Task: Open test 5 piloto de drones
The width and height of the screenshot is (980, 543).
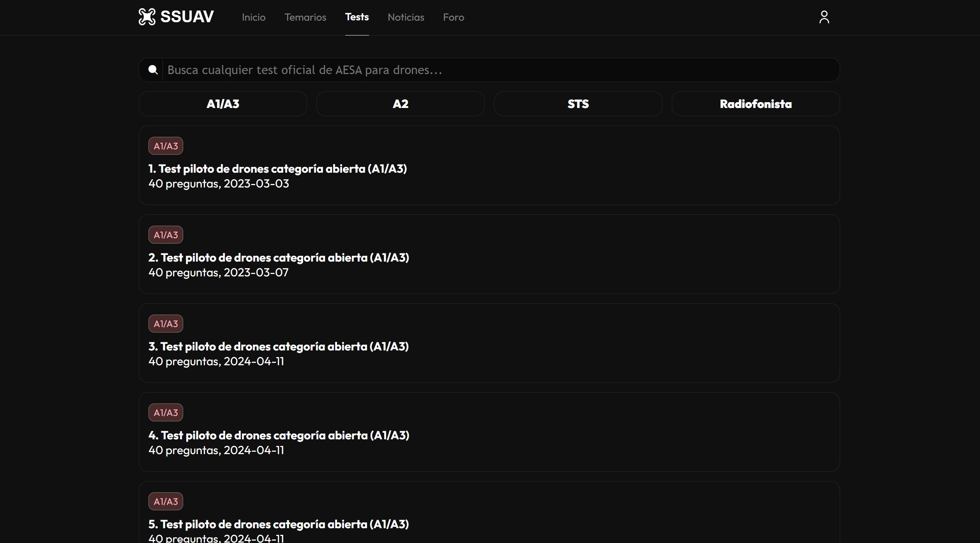Action: click(278, 524)
